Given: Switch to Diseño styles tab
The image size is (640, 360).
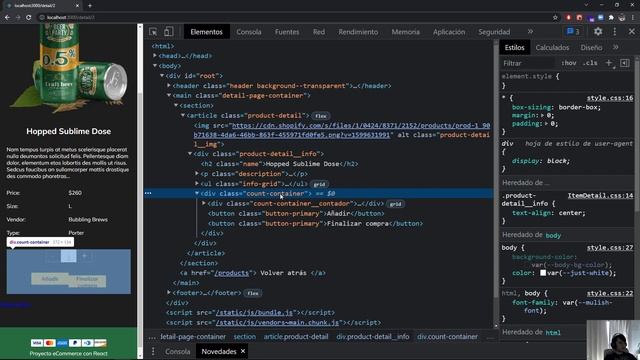Looking at the screenshot, I should [x=591, y=47].
